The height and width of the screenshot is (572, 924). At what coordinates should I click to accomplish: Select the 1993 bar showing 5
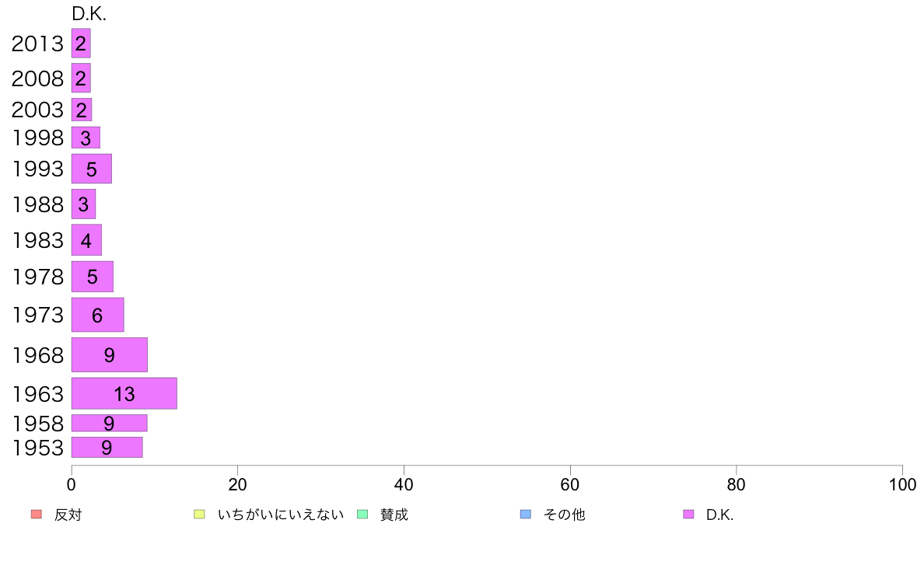click(91, 169)
